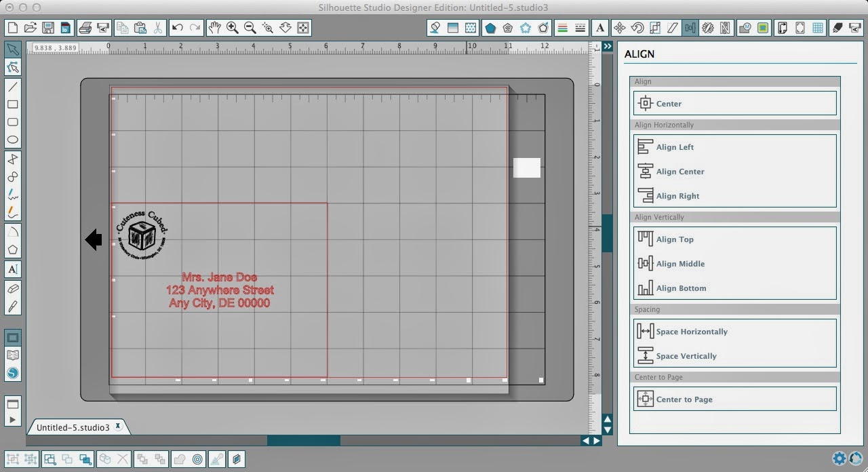Open the Scale window icon
868x472 pixels.
click(654, 28)
